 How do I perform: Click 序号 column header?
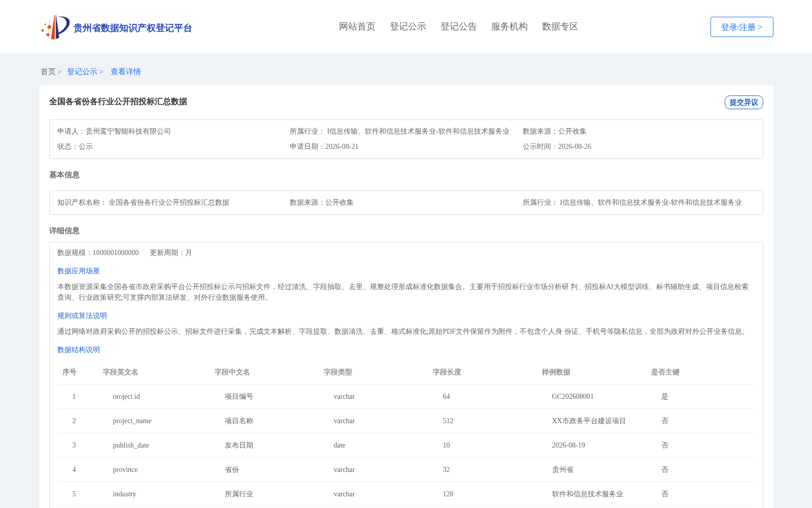[70, 372]
